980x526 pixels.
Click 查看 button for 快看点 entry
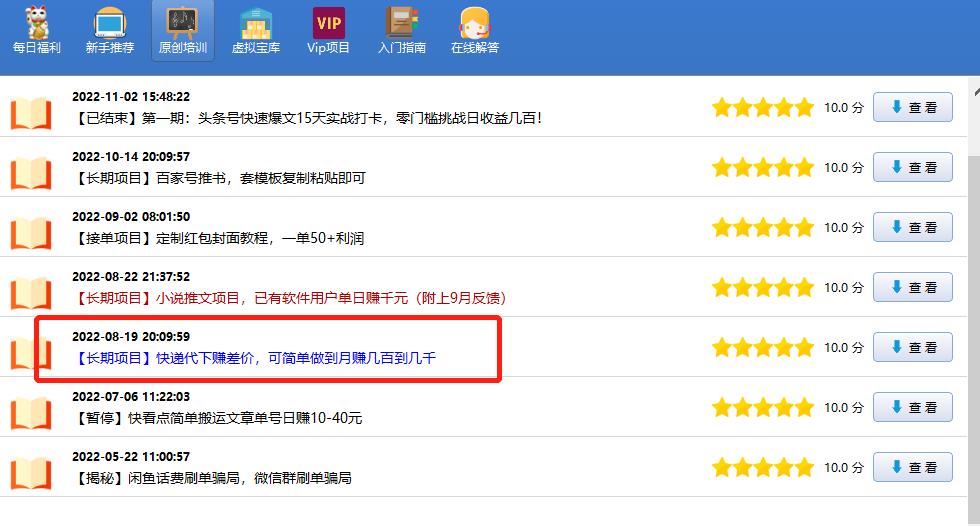point(912,407)
